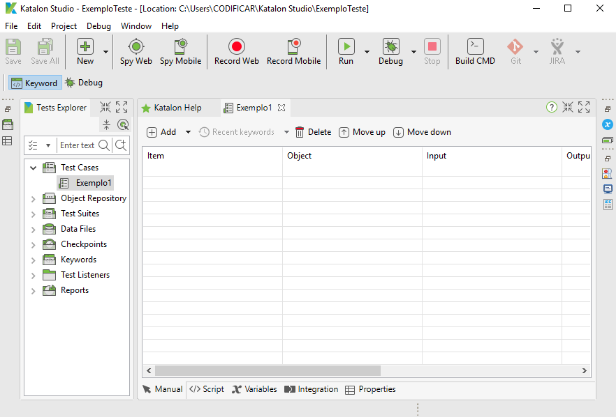The height and width of the screenshot is (417, 616).
Task: Select the Exemplo1 test case in tree
Action: 86,183
